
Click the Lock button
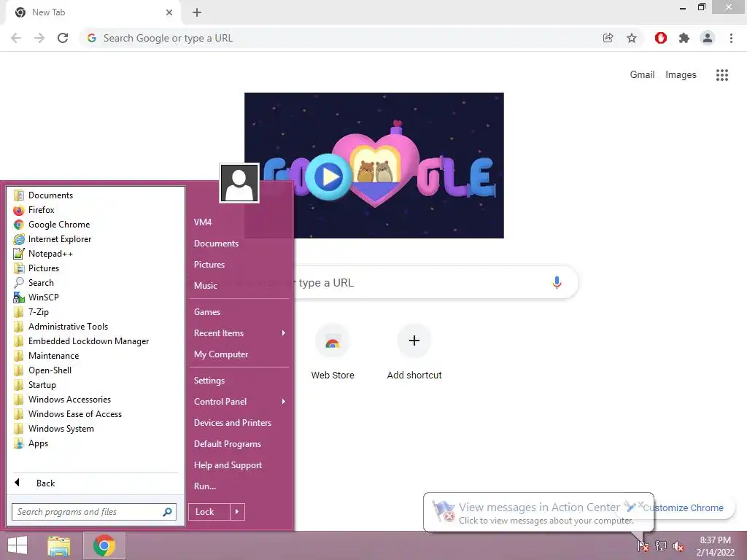pyautogui.click(x=209, y=512)
